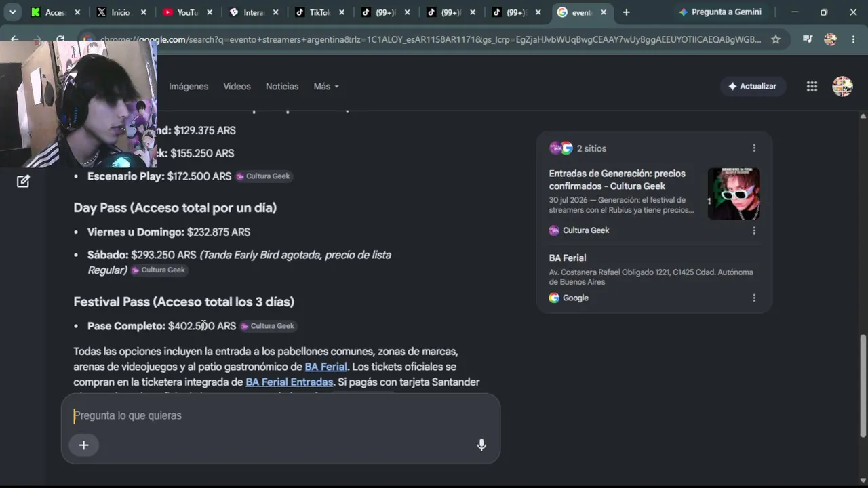868x488 pixels.
Task: Open the Chrome profile avatar in toolbar
Action: click(830, 39)
